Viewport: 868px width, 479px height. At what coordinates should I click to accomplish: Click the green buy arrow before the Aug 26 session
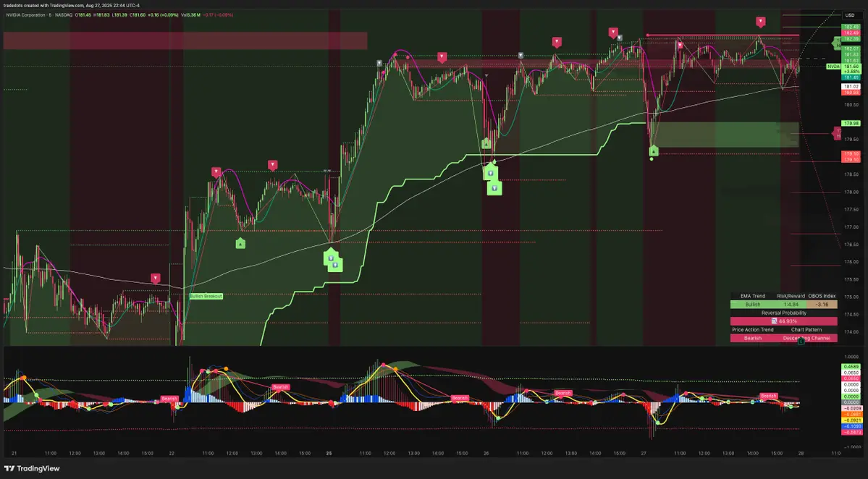486,144
